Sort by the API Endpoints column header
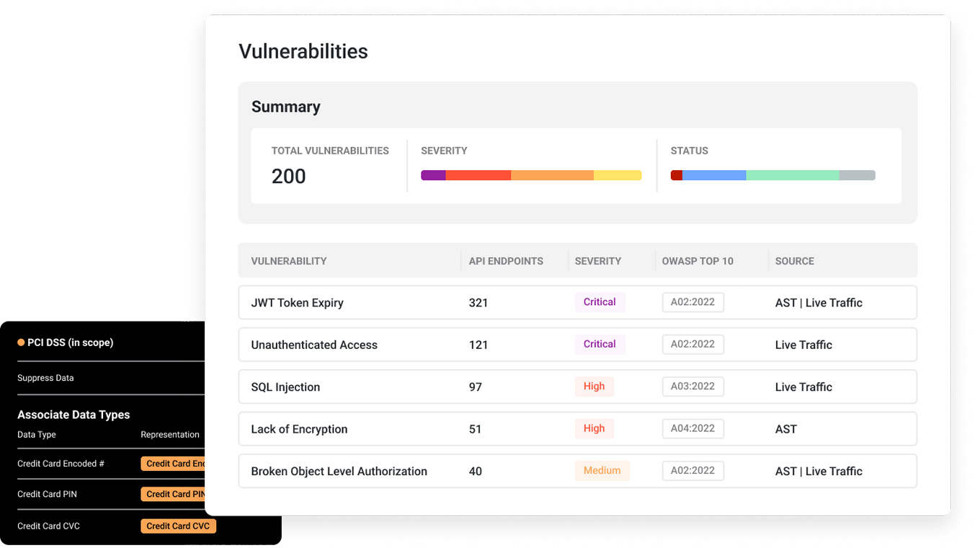This screenshot has width=980, height=548. (506, 261)
